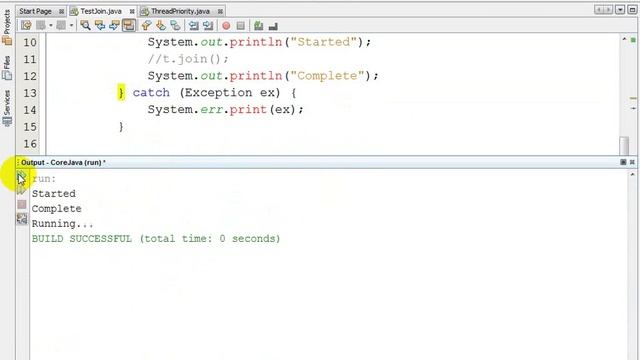Show opened documents list dropdown

point(620,10)
